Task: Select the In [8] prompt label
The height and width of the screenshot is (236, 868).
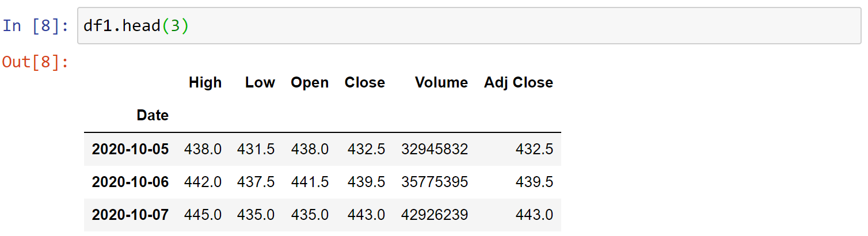Action: point(36,26)
